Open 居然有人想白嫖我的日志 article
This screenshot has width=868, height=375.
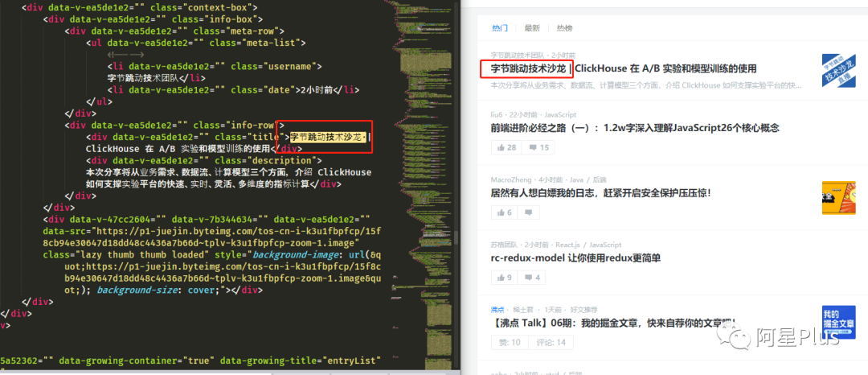pos(600,193)
